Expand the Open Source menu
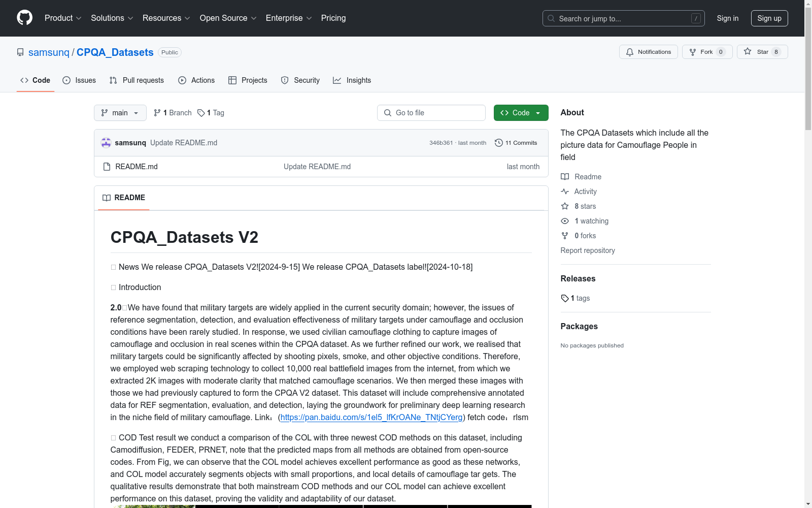Image resolution: width=812 pixels, height=508 pixels. [228, 18]
